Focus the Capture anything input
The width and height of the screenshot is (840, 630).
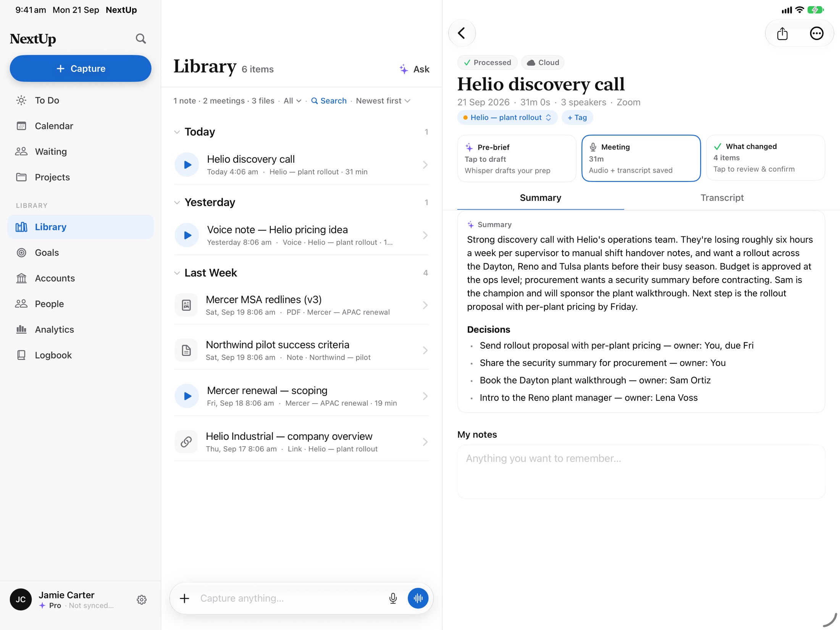tap(290, 598)
